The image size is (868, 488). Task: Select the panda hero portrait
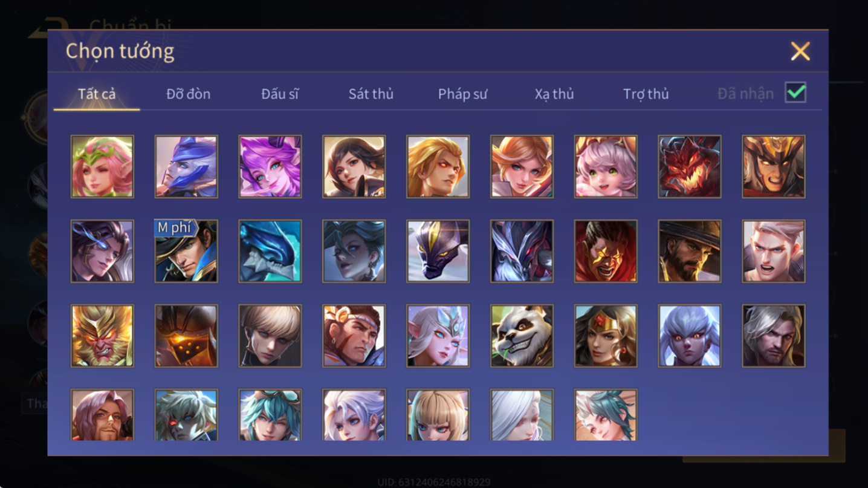(522, 336)
